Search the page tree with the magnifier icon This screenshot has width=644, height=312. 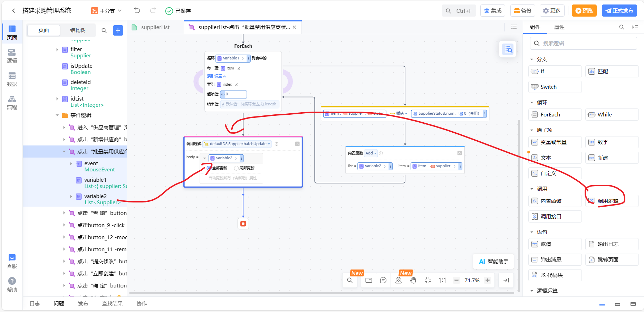click(x=104, y=30)
